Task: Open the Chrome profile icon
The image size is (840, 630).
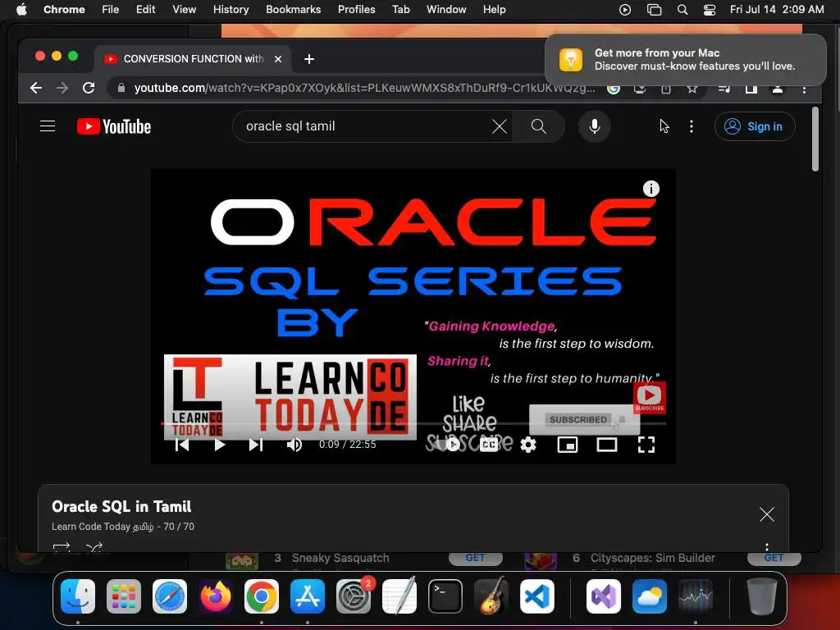Action: click(x=778, y=89)
